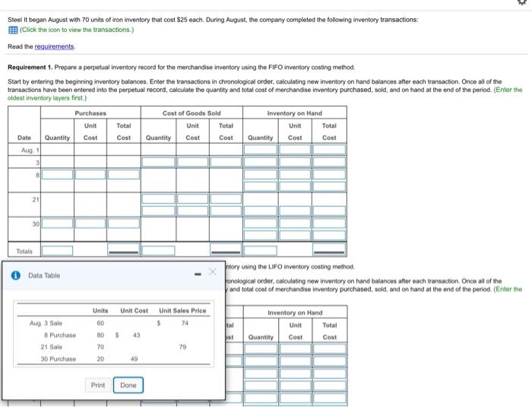Image resolution: width=532 pixels, height=407 pixels.
Task: Click LIFO table first inventory quantity field
Action: click(261, 349)
